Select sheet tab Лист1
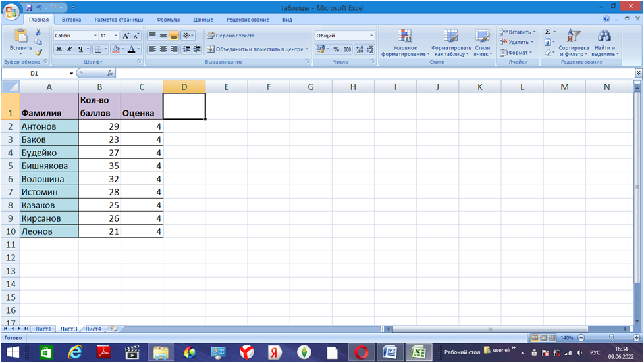Screen dimensions: 644x363 (43, 329)
